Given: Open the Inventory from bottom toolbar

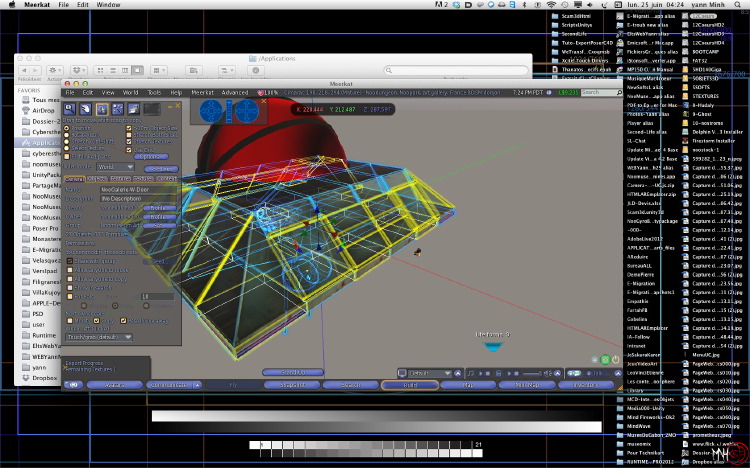Looking at the screenshot, I should click(585, 385).
